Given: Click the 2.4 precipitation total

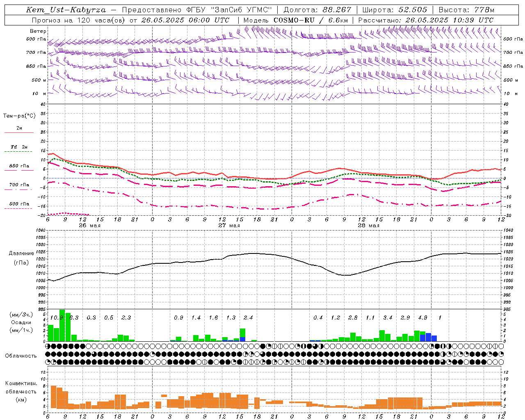Looking at the screenshot, I should tap(248, 318).
